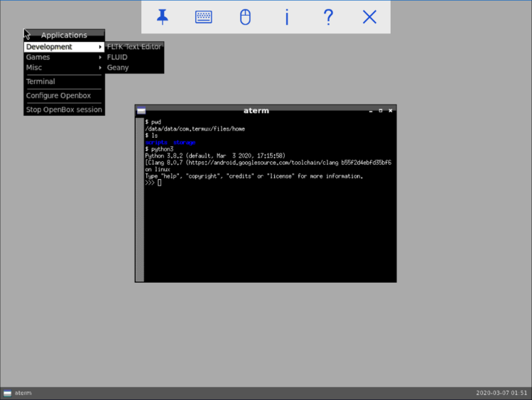The image size is (532, 400).
Task: Choose Configure Openbox menu entry
Action: tap(58, 96)
